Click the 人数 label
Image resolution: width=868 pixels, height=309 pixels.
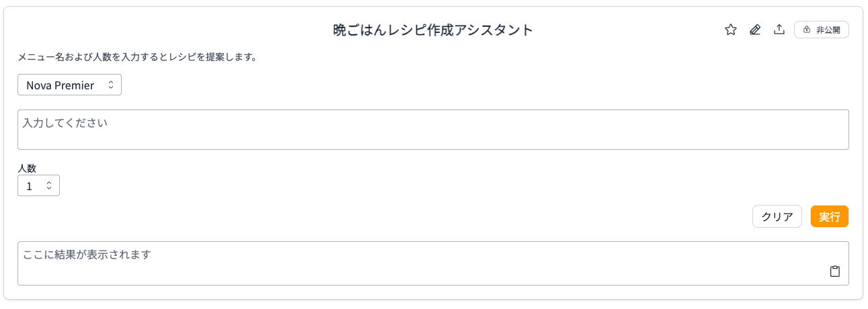[27, 168]
